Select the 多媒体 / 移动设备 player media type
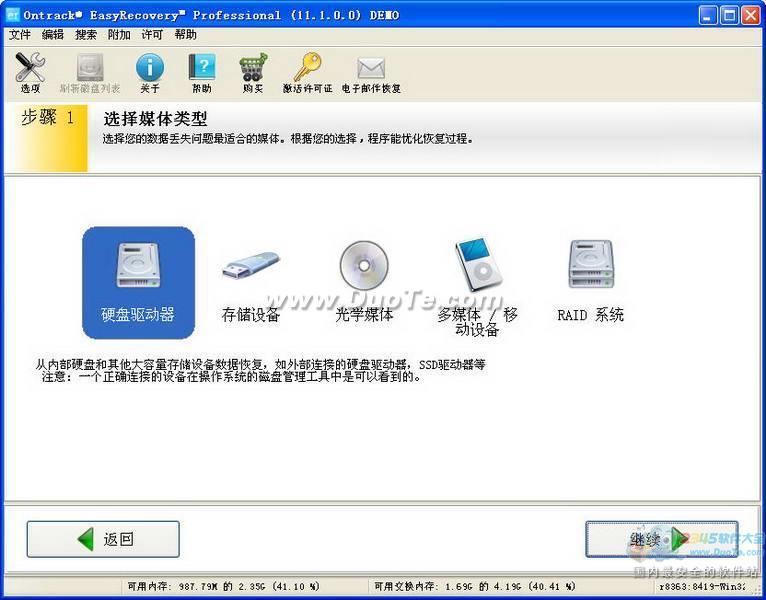The image size is (766, 600). [x=477, y=287]
